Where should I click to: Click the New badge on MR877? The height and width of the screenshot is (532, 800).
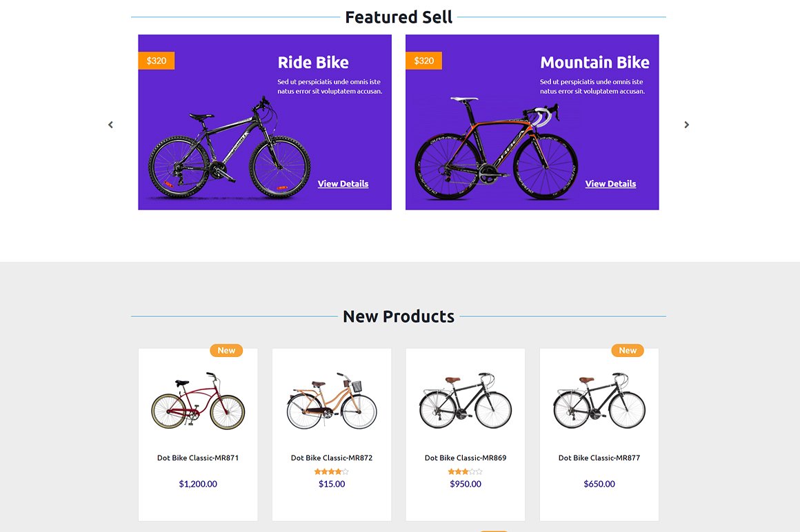click(628, 351)
